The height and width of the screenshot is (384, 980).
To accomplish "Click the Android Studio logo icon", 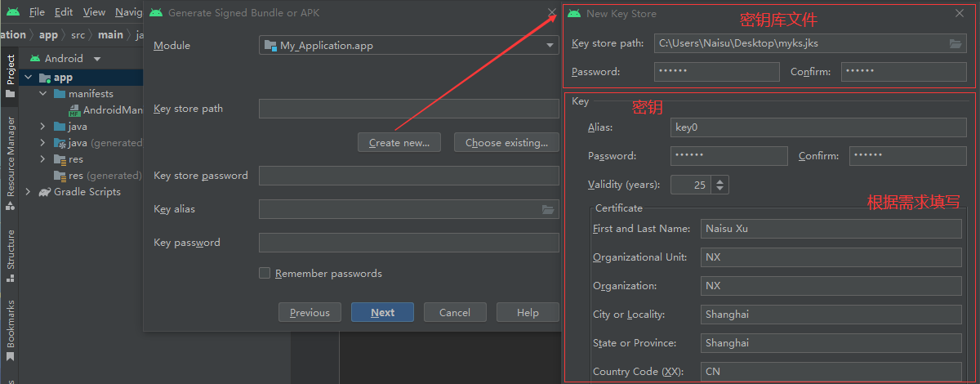I will point(12,12).
